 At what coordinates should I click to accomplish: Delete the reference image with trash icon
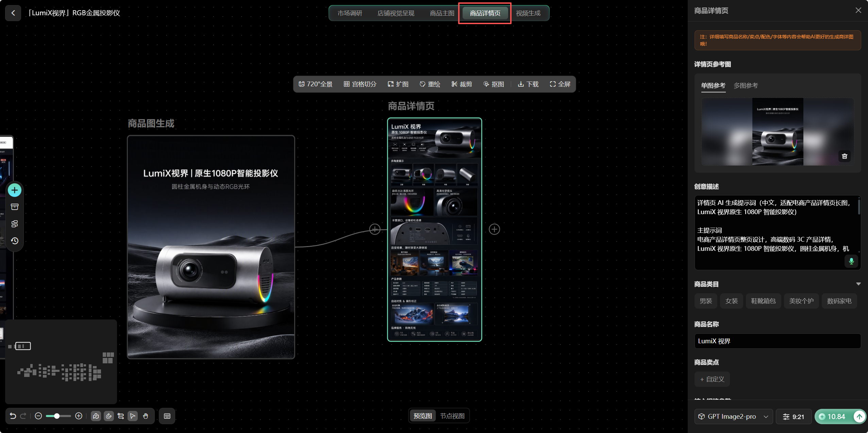point(845,156)
